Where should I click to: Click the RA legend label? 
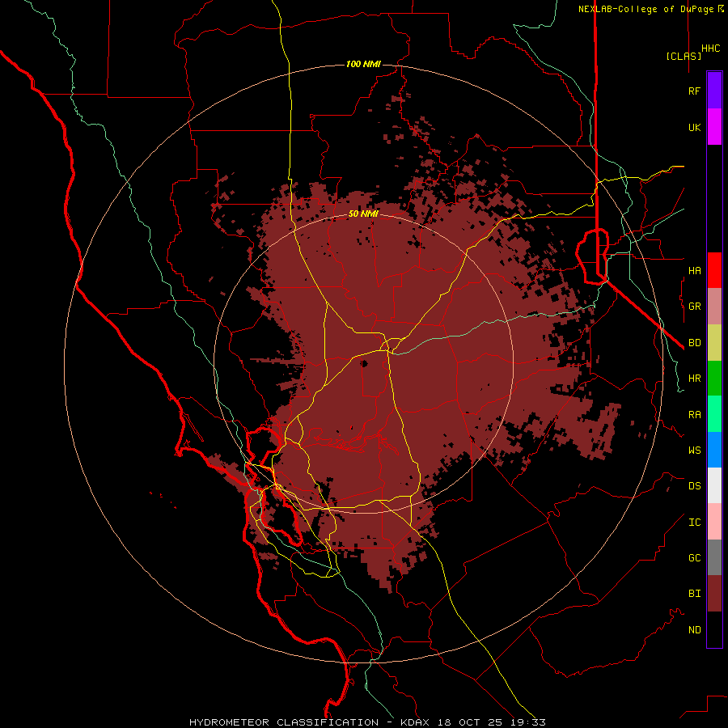[x=694, y=415]
